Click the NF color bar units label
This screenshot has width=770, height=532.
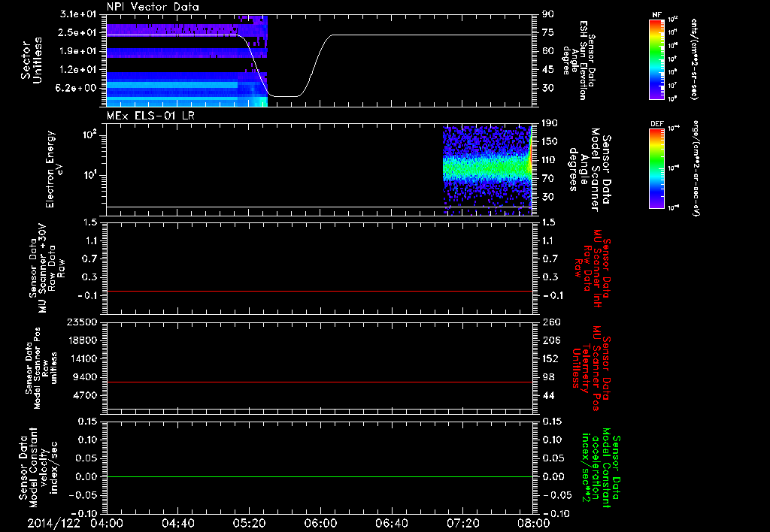694,59
